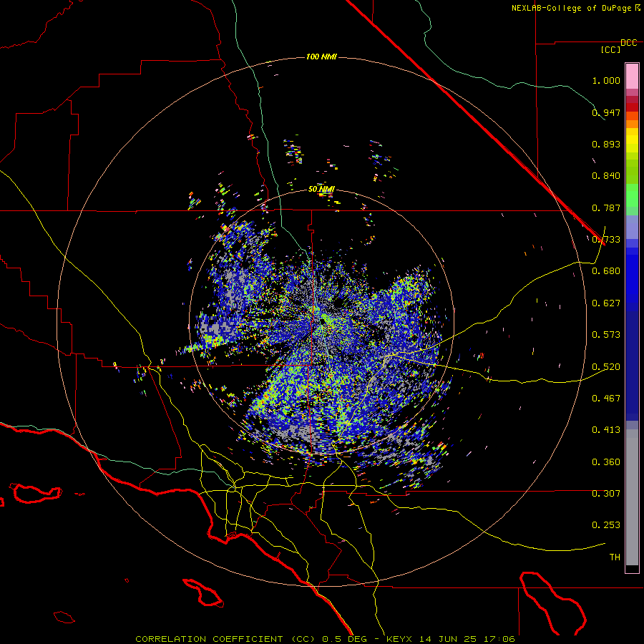
Task: Select the 0.520 scale value
Action: pos(606,367)
